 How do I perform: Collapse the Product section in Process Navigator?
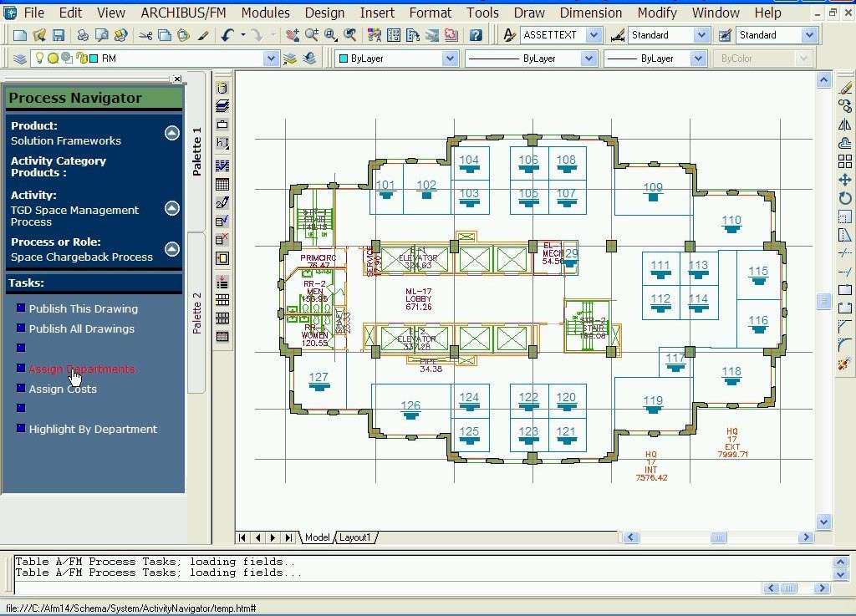point(172,133)
